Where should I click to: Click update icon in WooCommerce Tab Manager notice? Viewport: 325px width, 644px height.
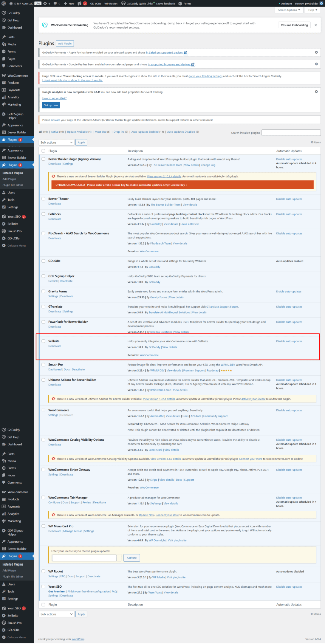click(x=53, y=515)
